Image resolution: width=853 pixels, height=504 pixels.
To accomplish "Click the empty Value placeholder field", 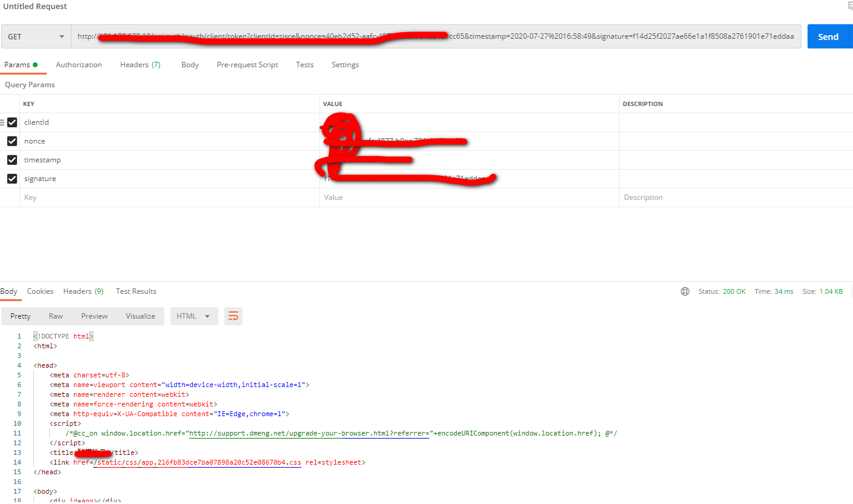I will coord(469,197).
